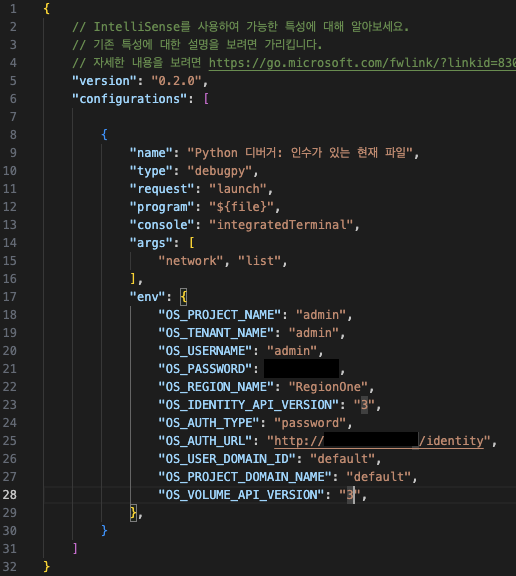Viewport: 516px width, 576px height.
Task: Select the "password" auth type value
Action: click(310, 423)
